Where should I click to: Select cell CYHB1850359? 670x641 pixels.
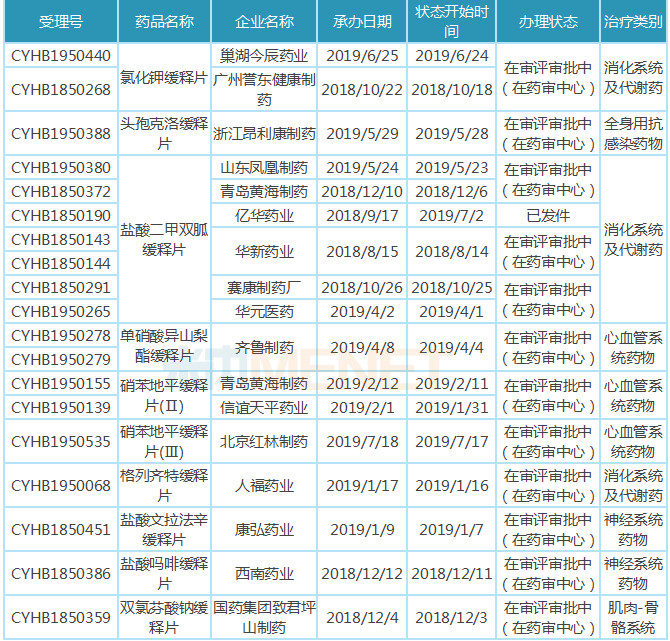pyautogui.click(x=61, y=617)
